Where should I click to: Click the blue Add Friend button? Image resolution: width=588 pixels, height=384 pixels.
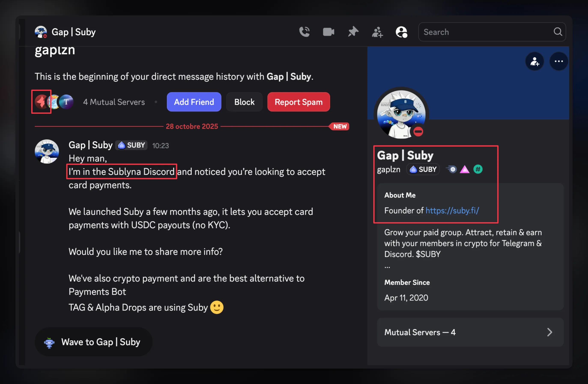(x=194, y=102)
